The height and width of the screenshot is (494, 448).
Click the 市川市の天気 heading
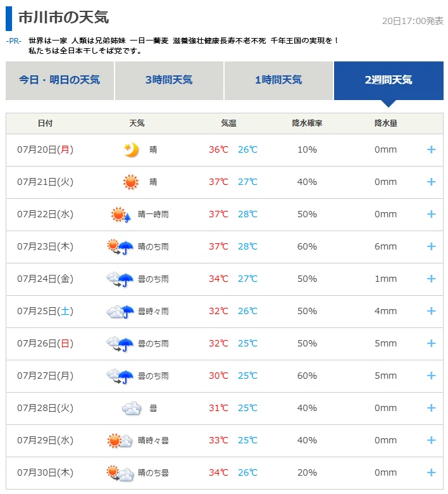pos(64,17)
